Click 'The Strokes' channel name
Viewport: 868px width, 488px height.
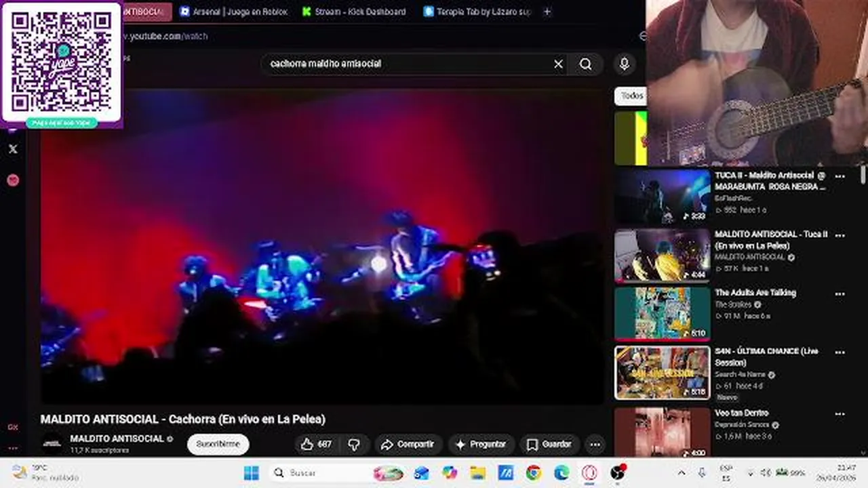coord(733,305)
